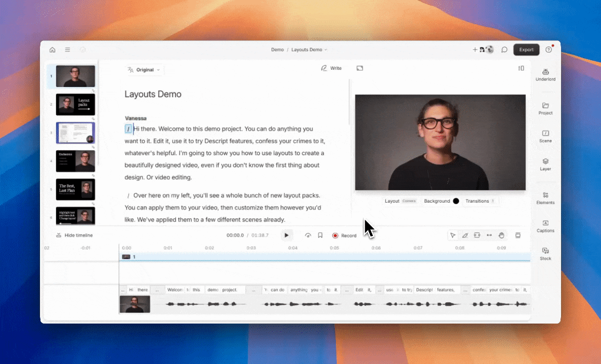Select the hand pan tool in timeline
601x364 pixels.
point(501,235)
